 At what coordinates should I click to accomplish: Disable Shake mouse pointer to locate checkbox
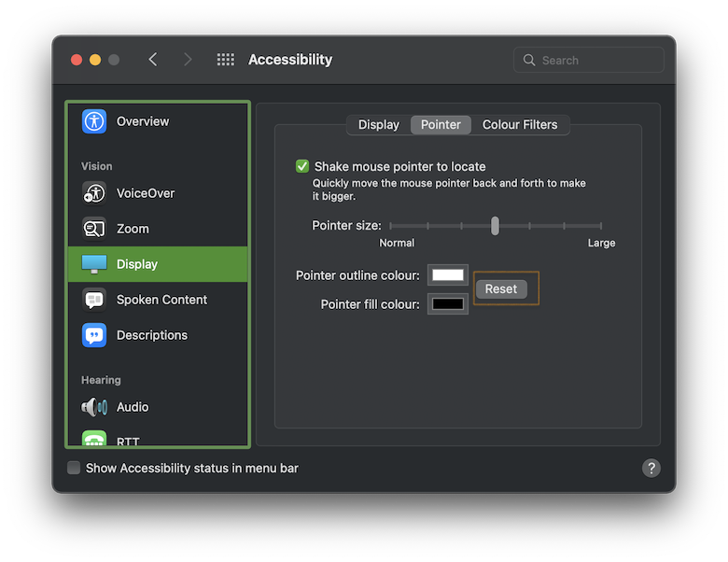tap(302, 166)
